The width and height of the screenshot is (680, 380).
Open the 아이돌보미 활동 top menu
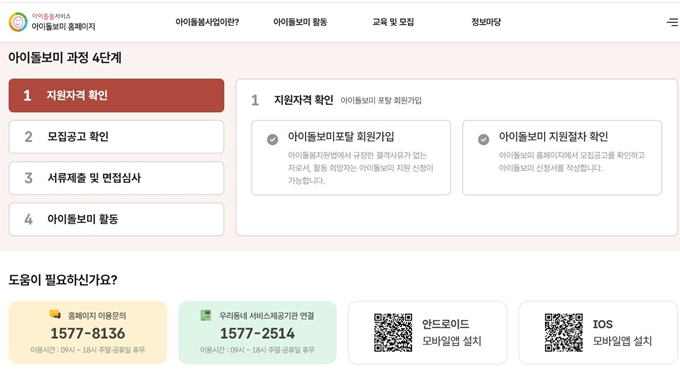[300, 22]
